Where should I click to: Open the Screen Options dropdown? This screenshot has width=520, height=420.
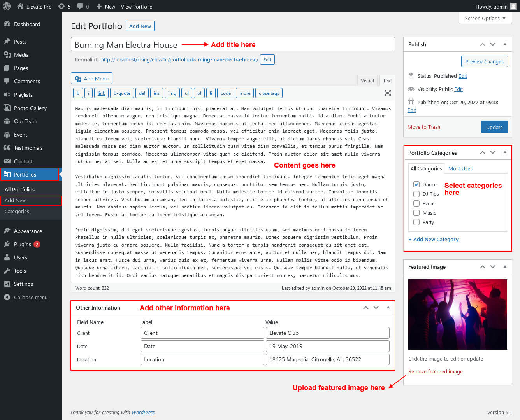tap(485, 18)
